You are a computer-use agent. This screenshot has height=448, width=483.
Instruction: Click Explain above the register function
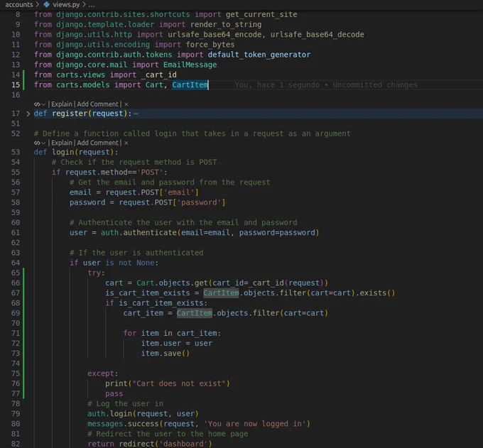pos(62,104)
